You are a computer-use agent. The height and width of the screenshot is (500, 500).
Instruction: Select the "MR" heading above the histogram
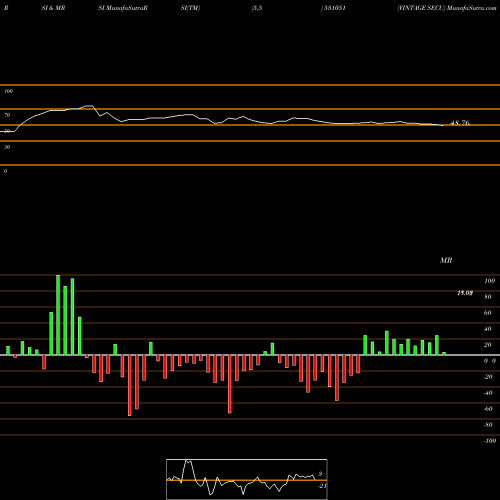point(446,260)
